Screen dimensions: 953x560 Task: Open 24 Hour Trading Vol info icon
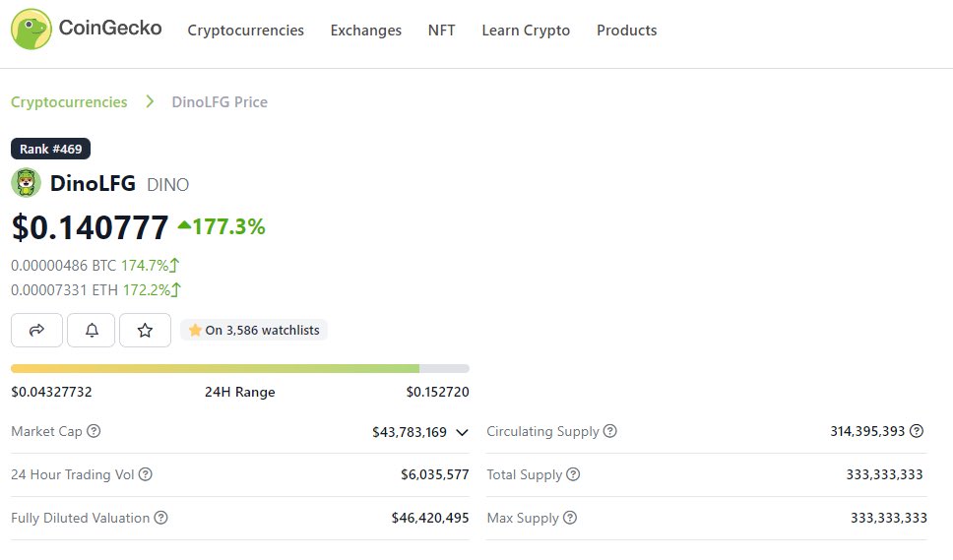coord(146,474)
